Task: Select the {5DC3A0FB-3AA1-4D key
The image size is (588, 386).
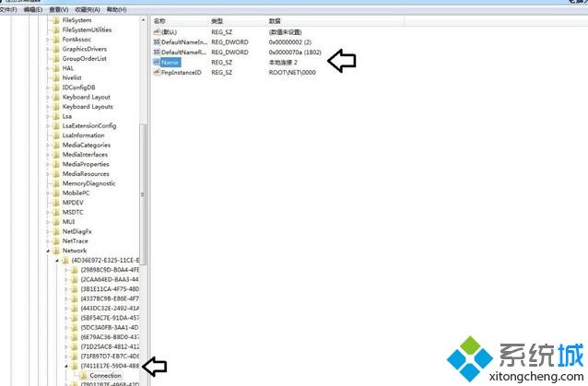Action: (110, 328)
